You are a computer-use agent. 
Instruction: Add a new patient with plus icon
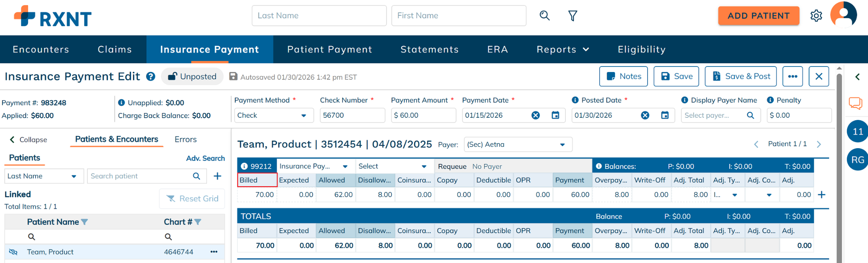(x=217, y=176)
